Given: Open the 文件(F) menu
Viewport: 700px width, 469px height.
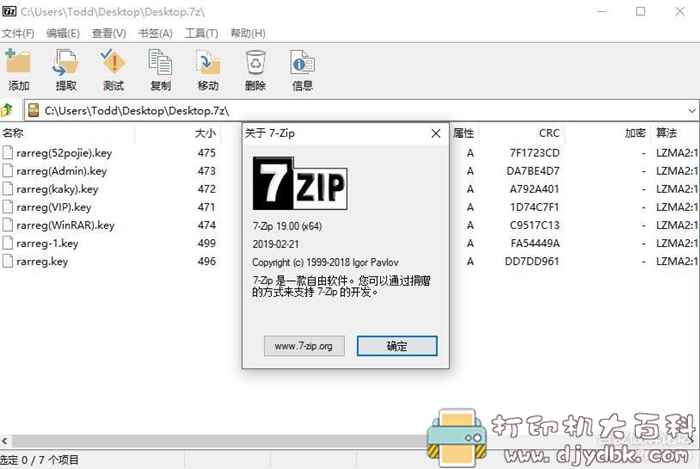Looking at the screenshot, I should click(18, 33).
